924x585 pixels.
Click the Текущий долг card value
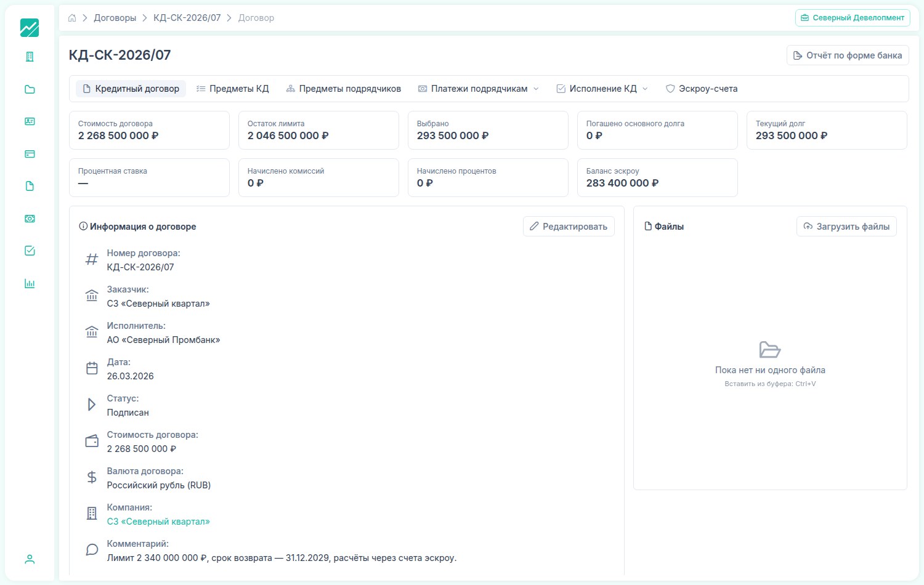792,135
